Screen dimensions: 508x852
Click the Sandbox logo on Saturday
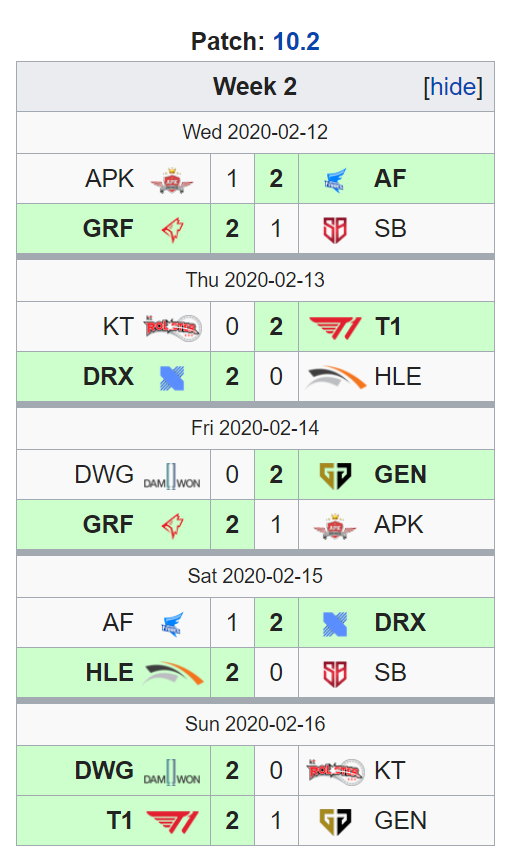tap(335, 673)
